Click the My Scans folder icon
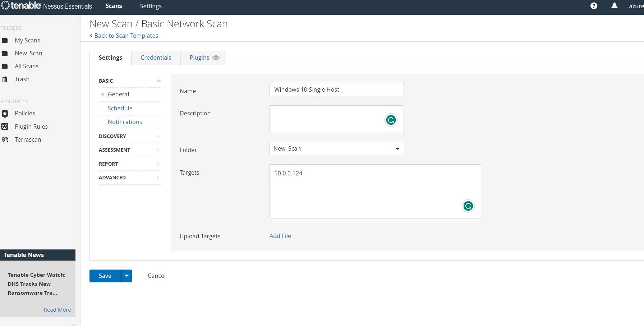Screen dimensions: 644x326 pos(5,40)
